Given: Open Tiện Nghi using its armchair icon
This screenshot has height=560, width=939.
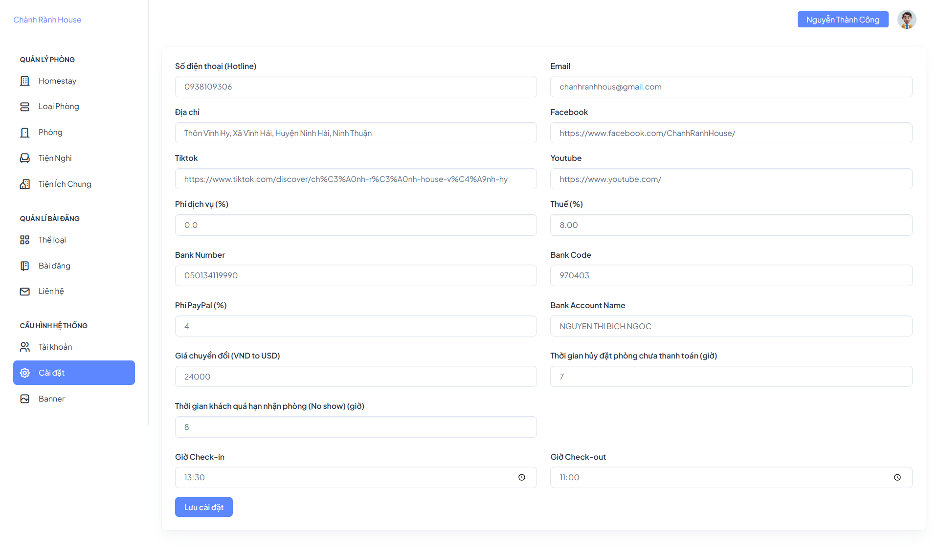Looking at the screenshot, I should pos(24,158).
